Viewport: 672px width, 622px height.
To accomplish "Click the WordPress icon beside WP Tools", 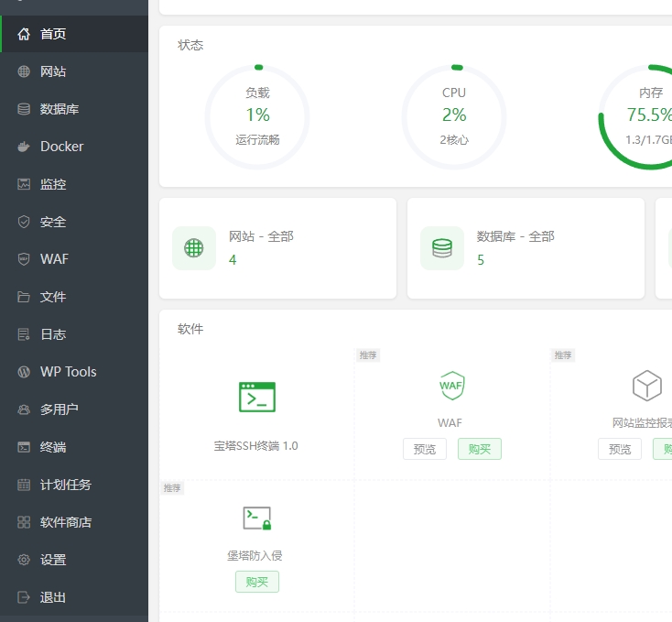I will pos(24,372).
